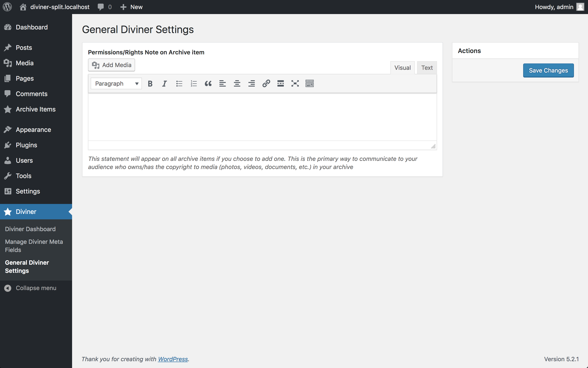Align text to center
588x368 pixels.
[237, 83]
